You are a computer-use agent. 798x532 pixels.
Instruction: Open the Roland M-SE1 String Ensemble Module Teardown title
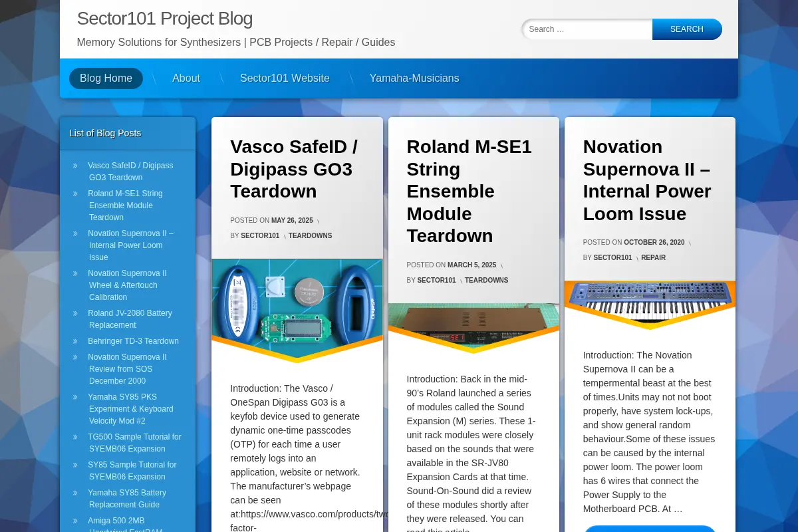[x=469, y=192]
